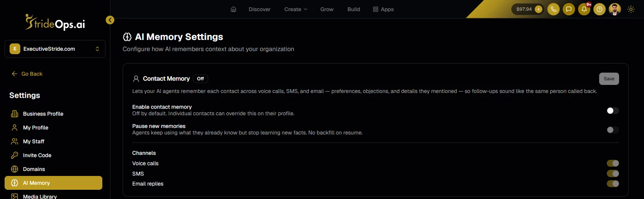644x199 pixels.
Task: Click the 9+ notification count badge
Action: click(589, 5)
